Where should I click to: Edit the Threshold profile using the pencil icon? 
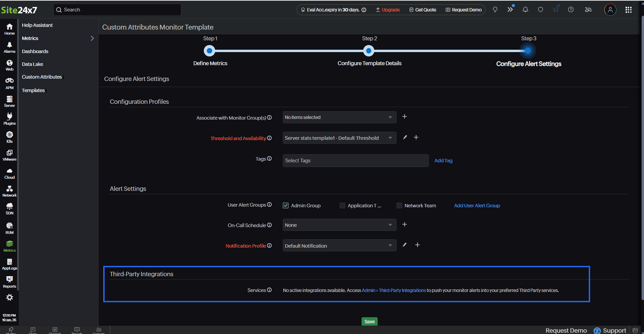click(405, 137)
